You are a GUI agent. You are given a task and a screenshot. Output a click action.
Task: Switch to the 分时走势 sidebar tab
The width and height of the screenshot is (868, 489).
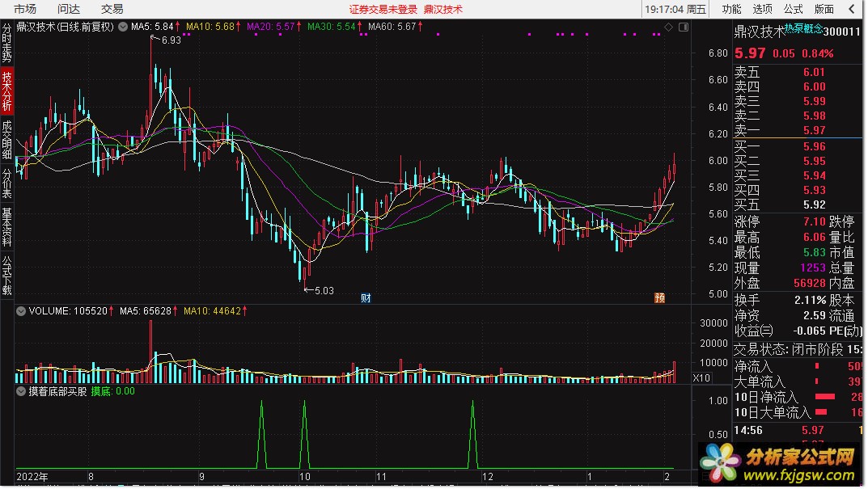pyautogui.click(x=6, y=42)
